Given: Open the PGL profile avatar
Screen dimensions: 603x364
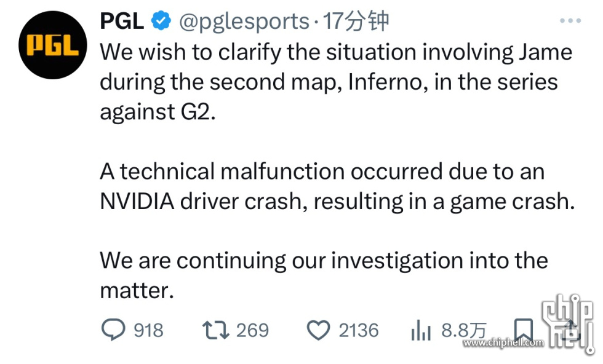Looking at the screenshot, I should pyautogui.click(x=53, y=45).
